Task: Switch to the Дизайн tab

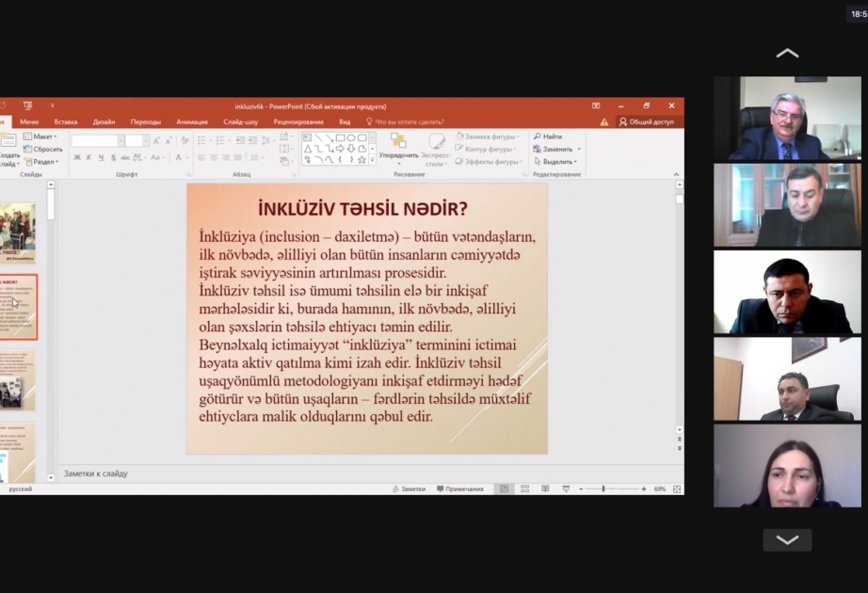Action: pos(104,121)
